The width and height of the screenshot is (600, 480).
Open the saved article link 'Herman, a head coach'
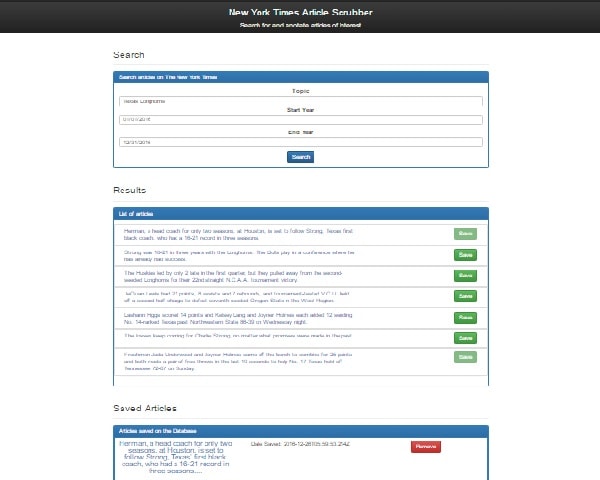coord(176,457)
